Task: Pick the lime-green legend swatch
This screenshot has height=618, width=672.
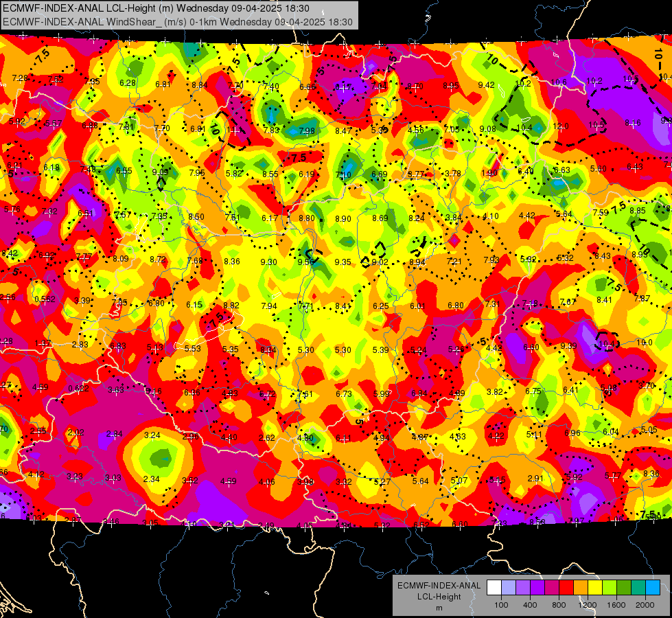Action: click(x=610, y=588)
